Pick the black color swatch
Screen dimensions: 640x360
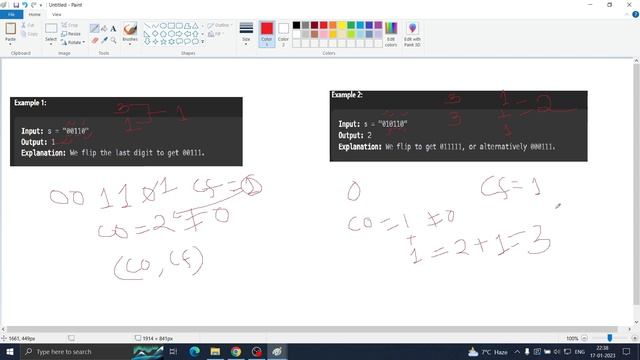(296, 25)
